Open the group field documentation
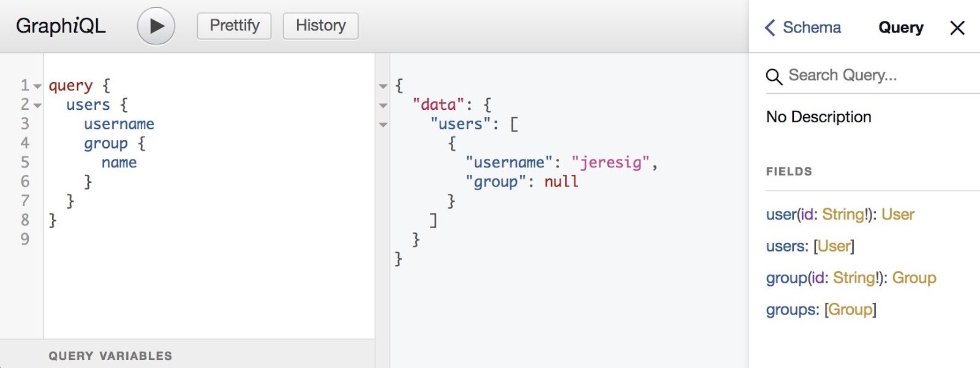This screenshot has height=368, width=980. point(786,278)
